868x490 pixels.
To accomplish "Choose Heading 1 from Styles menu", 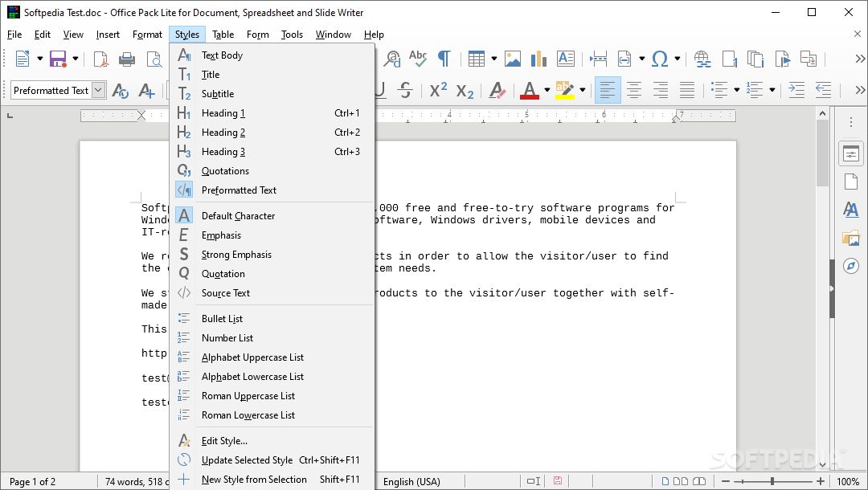I will point(272,112).
